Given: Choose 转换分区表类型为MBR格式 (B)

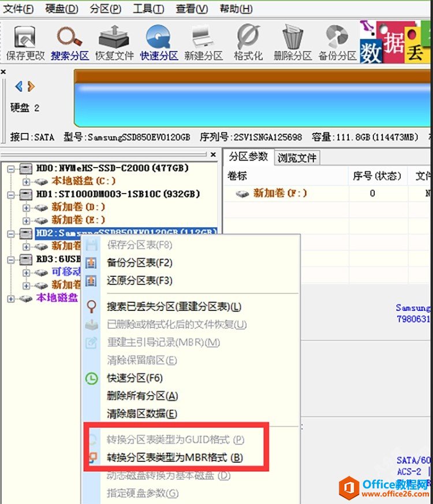Looking at the screenshot, I should [175, 457].
